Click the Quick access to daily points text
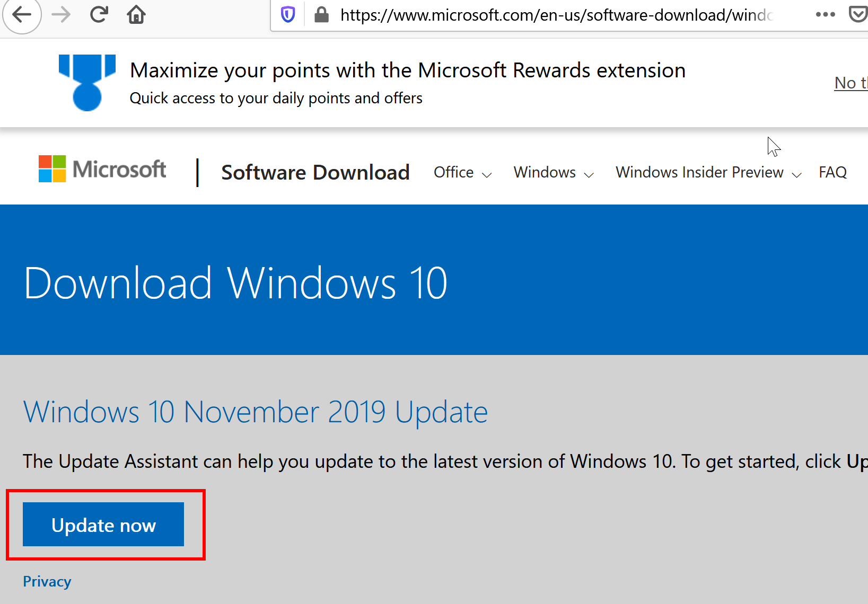 pyautogui.click(x=276, y=98)
